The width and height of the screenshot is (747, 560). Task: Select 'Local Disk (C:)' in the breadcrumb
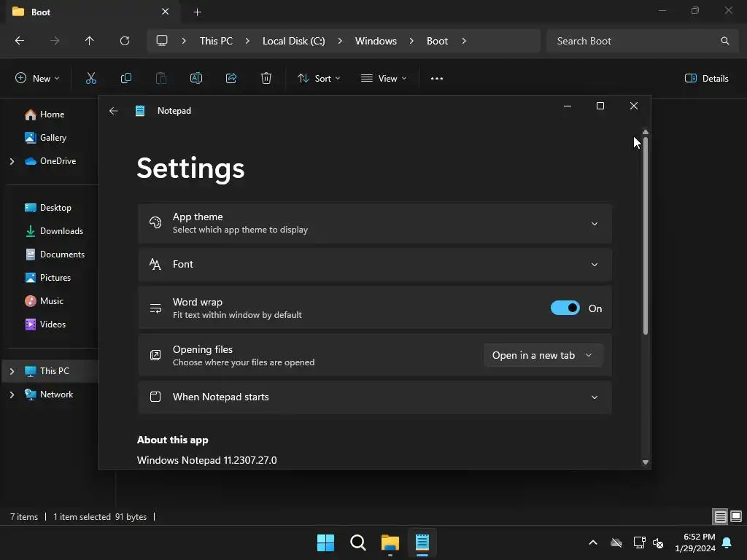(x=293, y=41)
